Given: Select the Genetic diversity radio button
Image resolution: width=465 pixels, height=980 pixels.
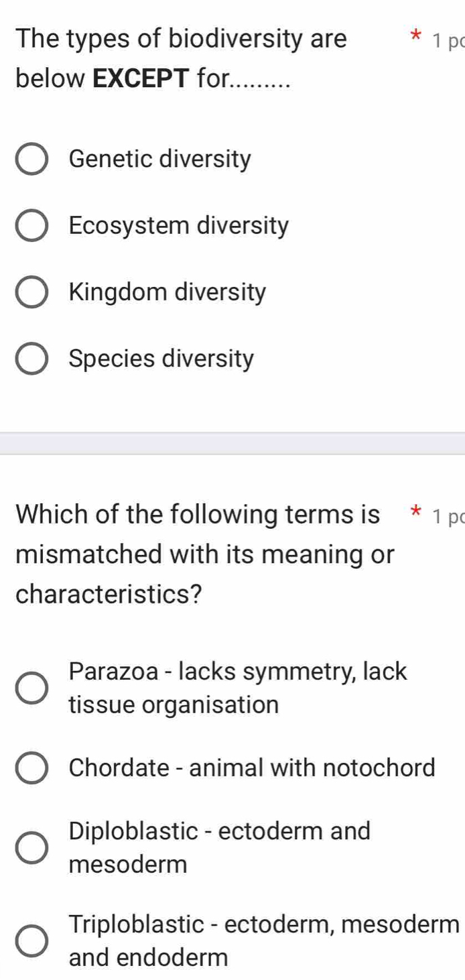Looking at the screenshot, I should pyautogui.click(x=31, y=158).
